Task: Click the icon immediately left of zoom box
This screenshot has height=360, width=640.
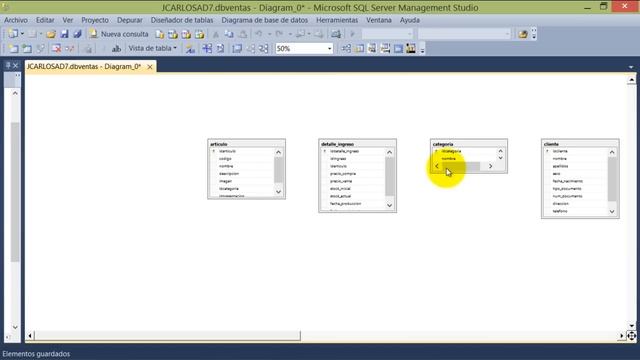Action: click(264, 49)
